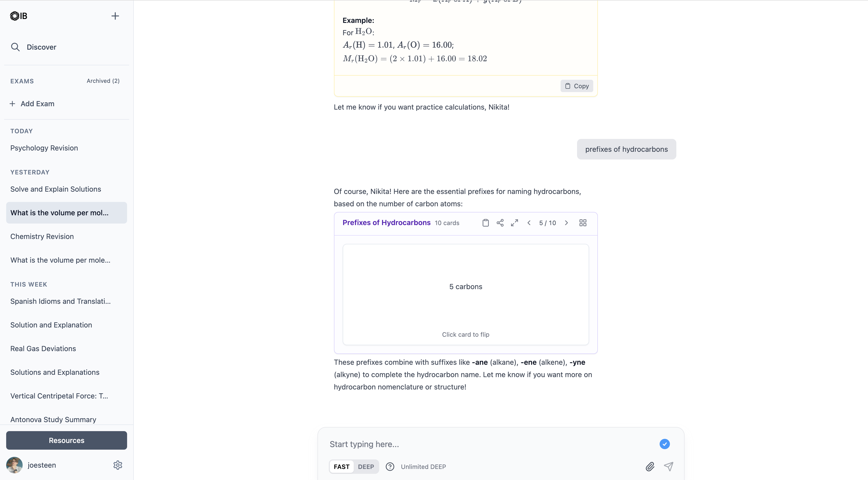Open Archived exams list
Screen dimensions: 868x480
click(x=103, y=81)
